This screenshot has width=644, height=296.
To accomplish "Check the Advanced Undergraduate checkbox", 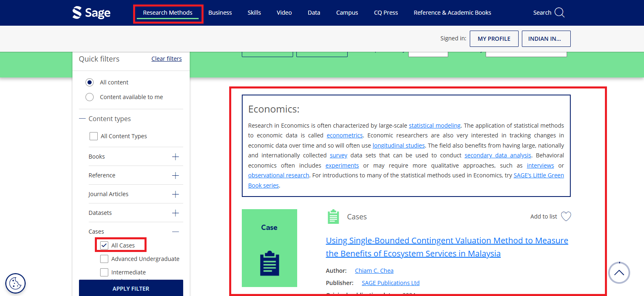I will 104,259.
